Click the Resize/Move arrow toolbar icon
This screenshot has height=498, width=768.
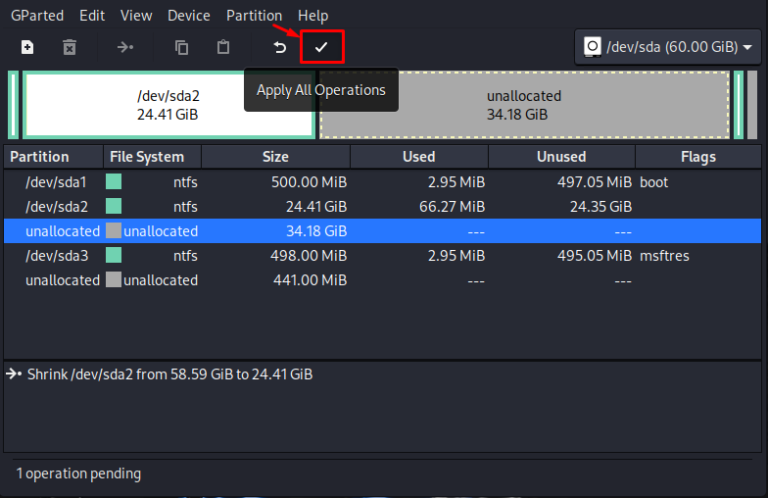coord(125,47)
